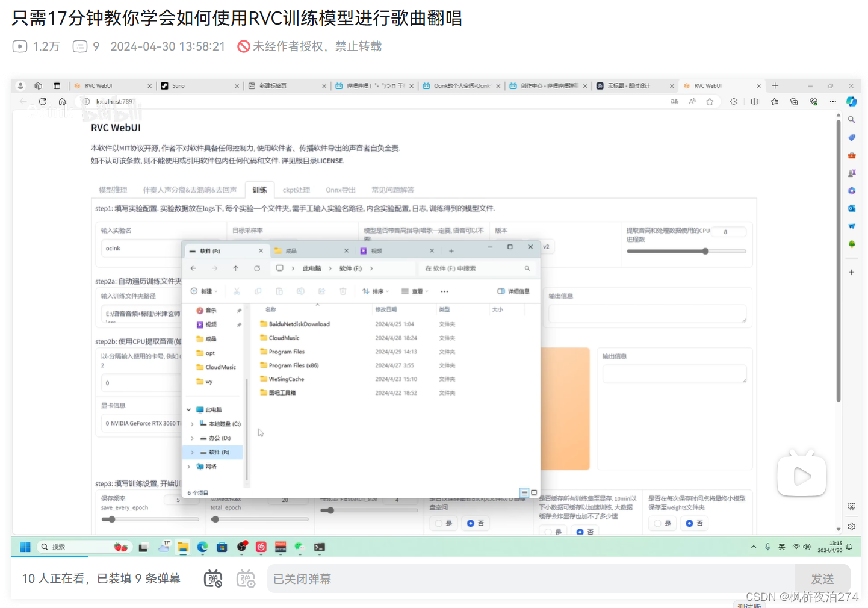Viewport: 868px width, 608px height.
Task: Click the browser refresh icon
Action: [43, 102]
